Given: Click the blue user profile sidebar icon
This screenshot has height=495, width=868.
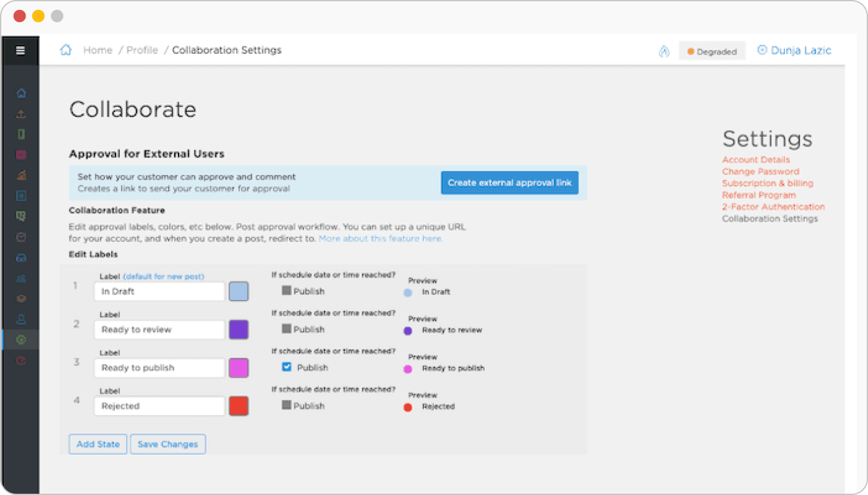Looking at the screenshot, I should click(x=21, y=319).
